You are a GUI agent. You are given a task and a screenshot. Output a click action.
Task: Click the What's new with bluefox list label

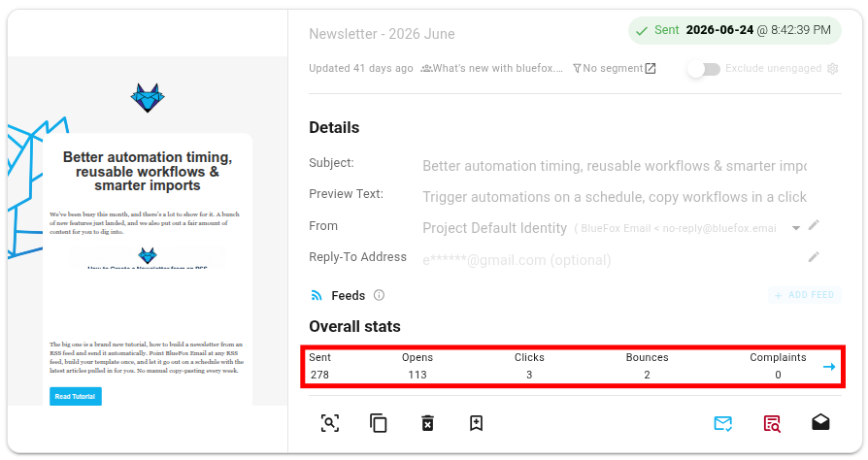click(x=491, y=69)
